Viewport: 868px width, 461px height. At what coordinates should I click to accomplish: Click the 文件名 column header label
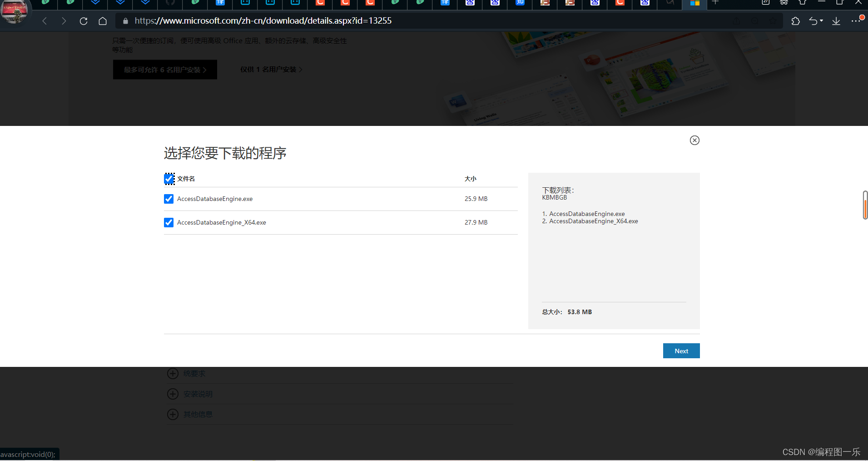click(x=186, y=179)
